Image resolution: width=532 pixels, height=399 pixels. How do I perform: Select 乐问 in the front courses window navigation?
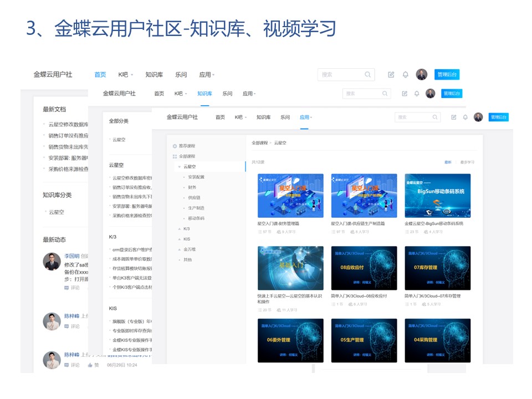point(285,117)
